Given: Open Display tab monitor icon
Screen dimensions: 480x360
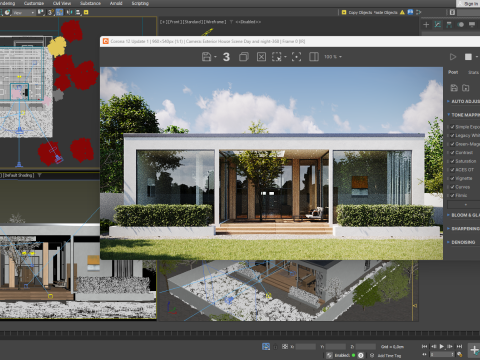Looking at the screenshot, I should point(472,25).
